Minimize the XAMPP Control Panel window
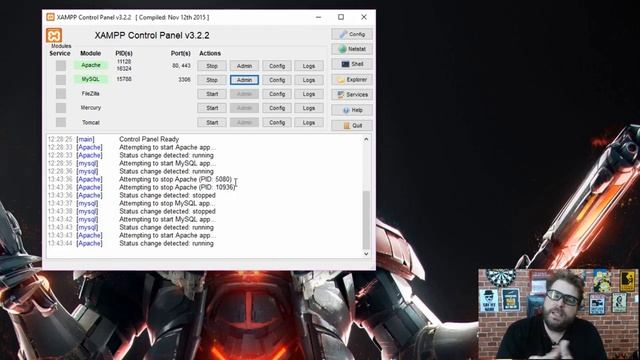 (318, 17)
